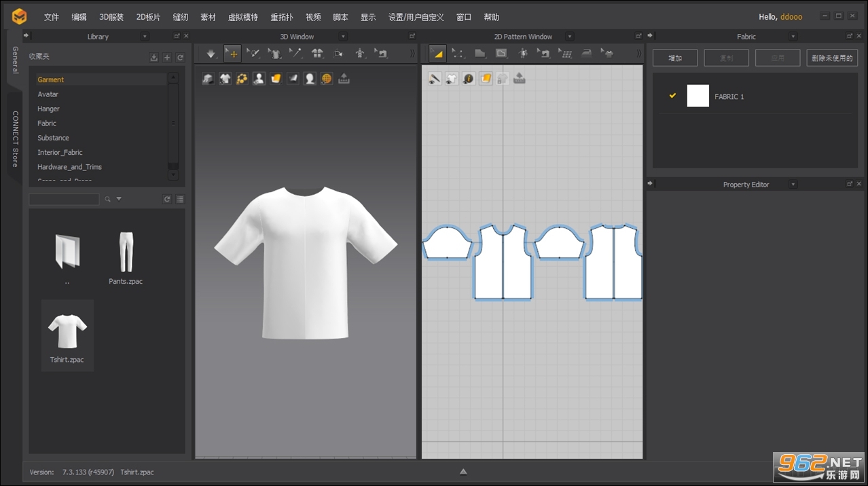Image resolution: width=868 pixels, height=486 pixels.
Task: Expand the Library search filter dropdown
Action: (x=119, y=200)
